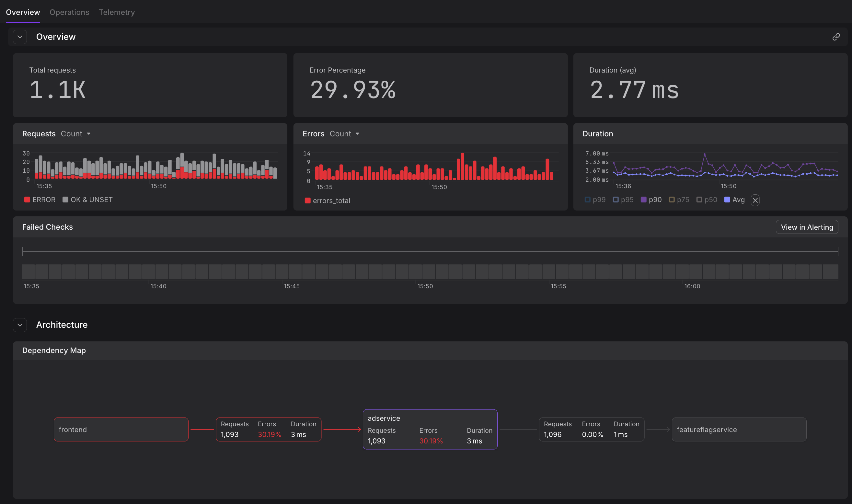Image resolution: width=852 pixels, height=504 pixels.
Task: Click the Failed Checks timeline range handle
Action: click(23, 251)
